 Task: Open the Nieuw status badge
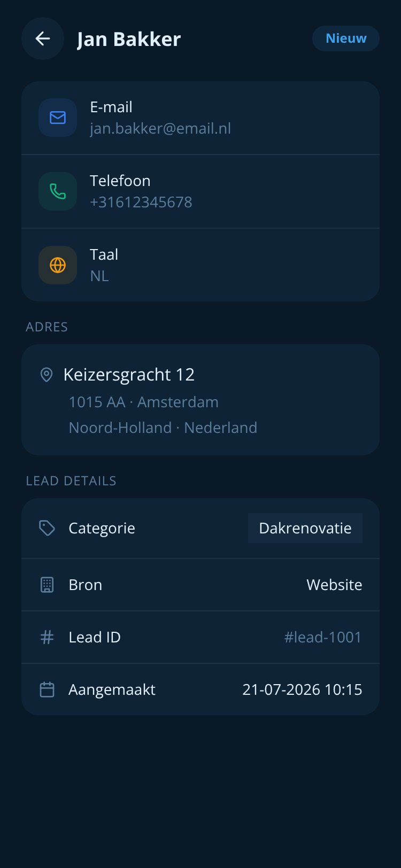pos(346,38)
